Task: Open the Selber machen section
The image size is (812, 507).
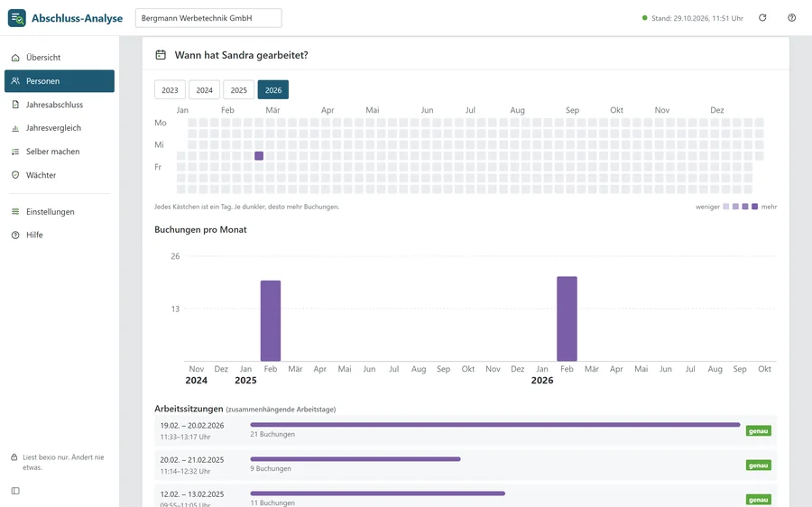Action: [x=60, y=152]
